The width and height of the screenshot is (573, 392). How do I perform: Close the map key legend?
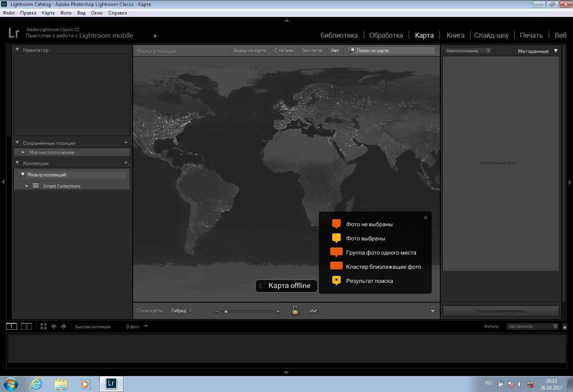coord(426,218)
